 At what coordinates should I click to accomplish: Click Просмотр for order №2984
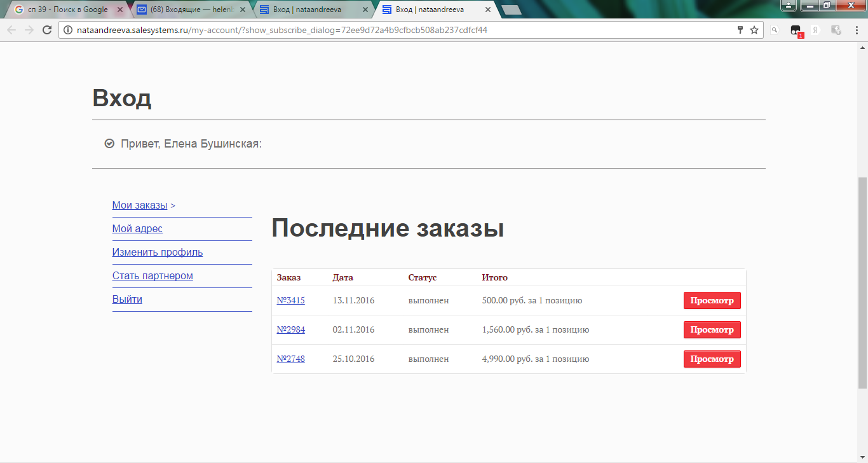pyautogui.click(x=712, y=329)
